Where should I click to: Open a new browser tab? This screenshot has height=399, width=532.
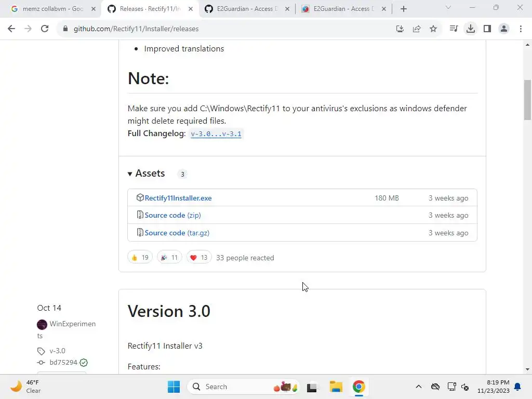[403, 9]
